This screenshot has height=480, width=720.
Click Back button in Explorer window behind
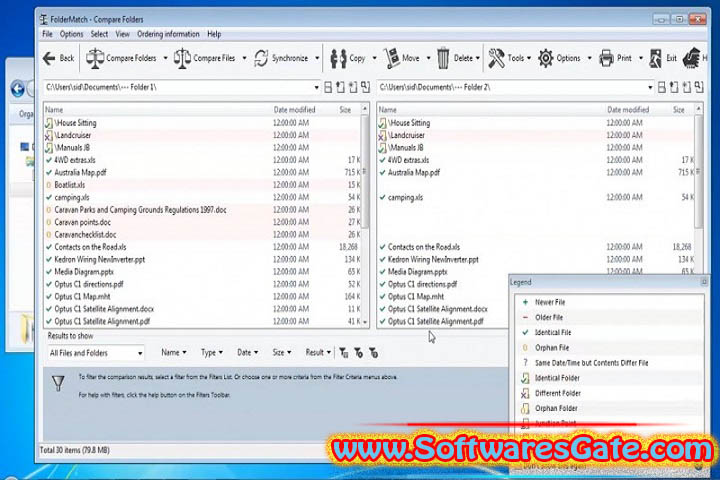(x=17, y=88)
